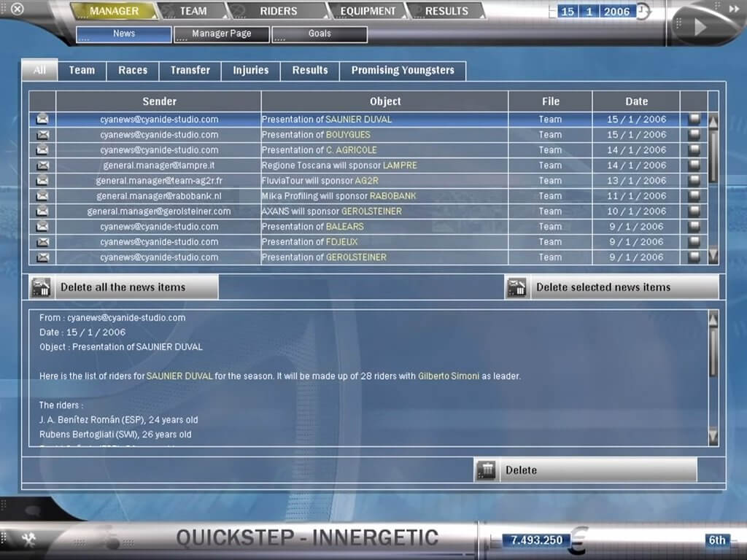Sort news by Sender column header
The image size is (747, 560).
pyautogui.click(x=158, y=101)
